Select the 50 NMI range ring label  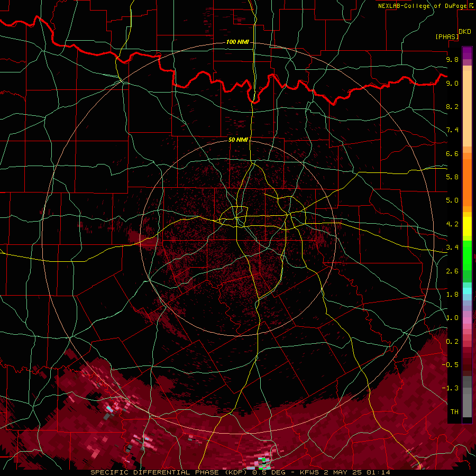pos(238,140)
